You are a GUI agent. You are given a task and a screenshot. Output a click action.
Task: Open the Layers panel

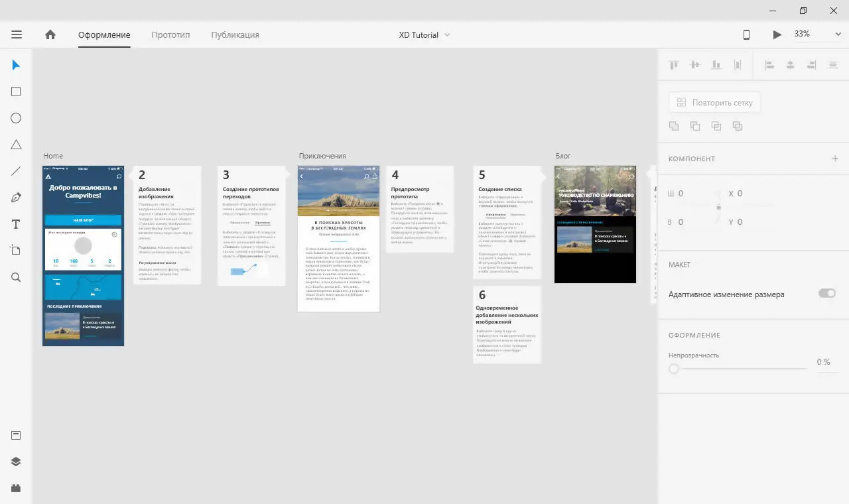[16, 462]
